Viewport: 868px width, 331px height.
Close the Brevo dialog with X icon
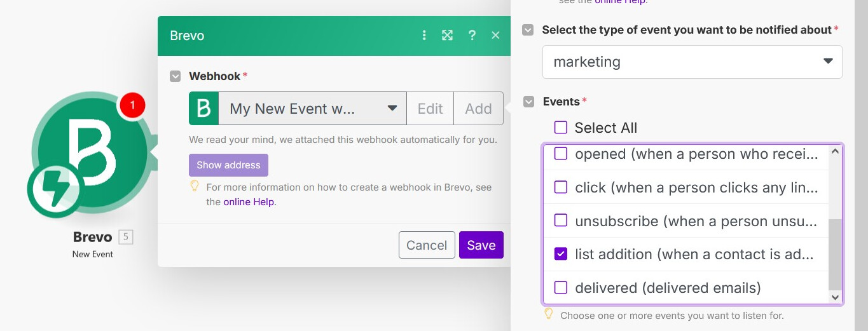click(x=496, y=36)
